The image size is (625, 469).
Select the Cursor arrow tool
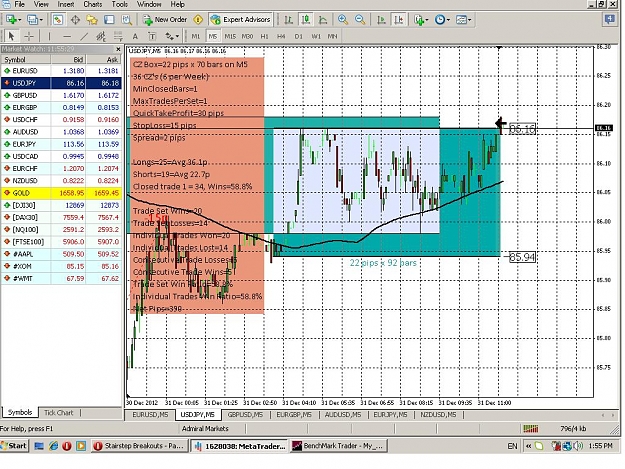(11, 36)
